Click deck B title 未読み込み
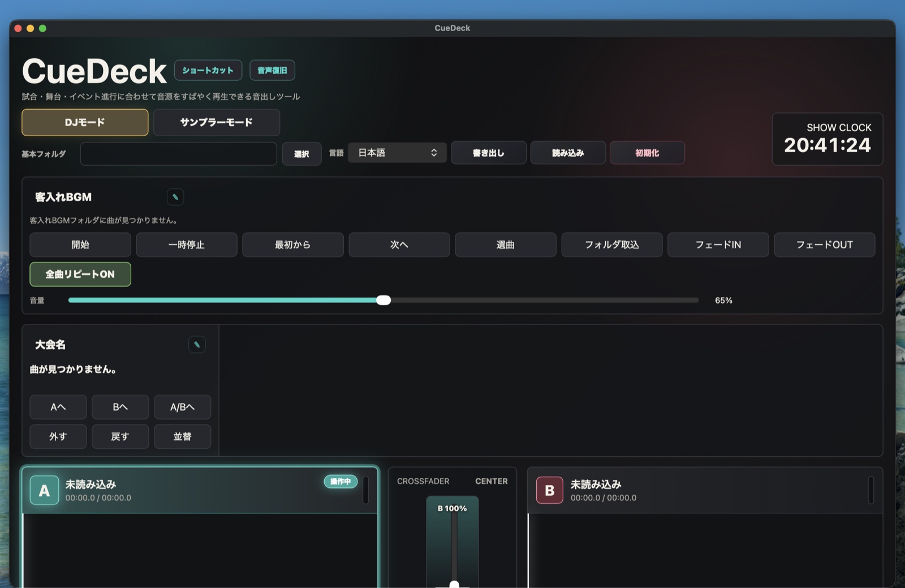 596,485
